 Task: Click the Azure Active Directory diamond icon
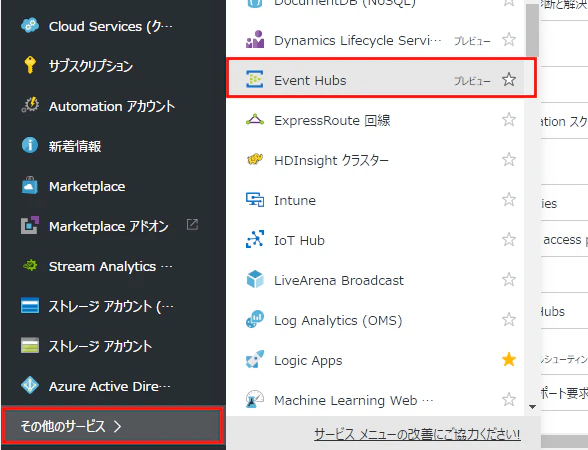tap(30, 386)
